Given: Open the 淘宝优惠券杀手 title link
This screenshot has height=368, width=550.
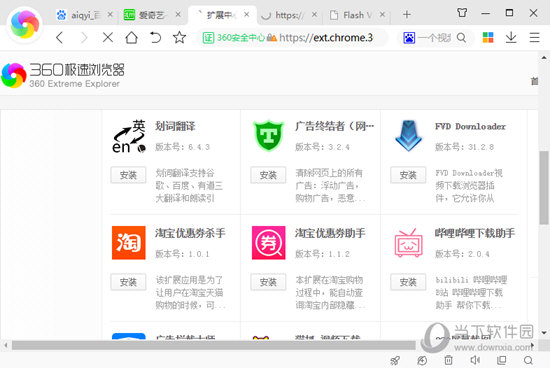Looking at the screenshot, I should tap(190, 233).
